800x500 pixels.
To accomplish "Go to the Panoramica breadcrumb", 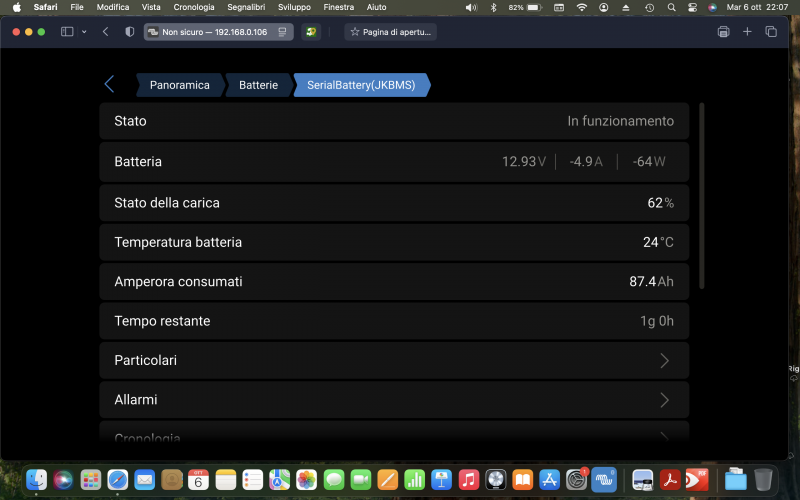I will coord(180,85).
